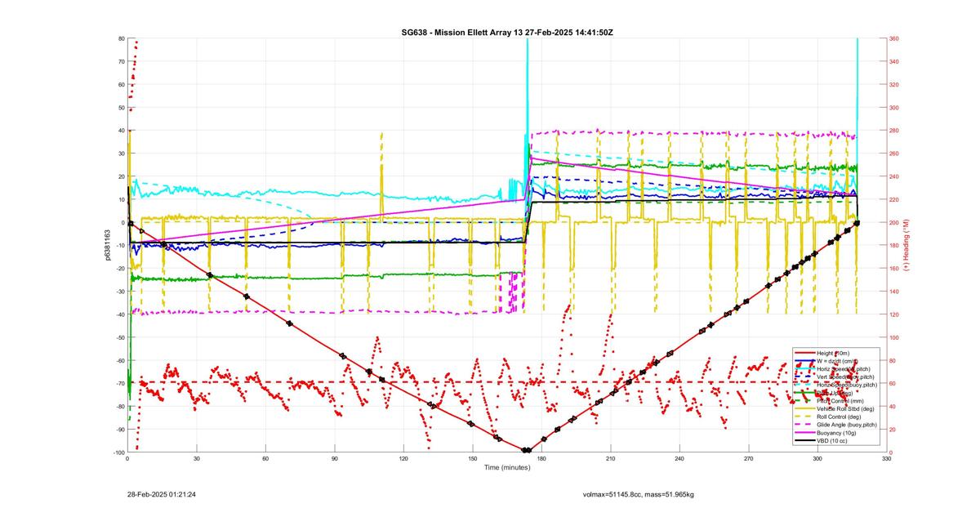980x508 pixels.
Task: Click the footer timestamp '28-Feb-2025 01:21:24'
Action: [162, 494]
